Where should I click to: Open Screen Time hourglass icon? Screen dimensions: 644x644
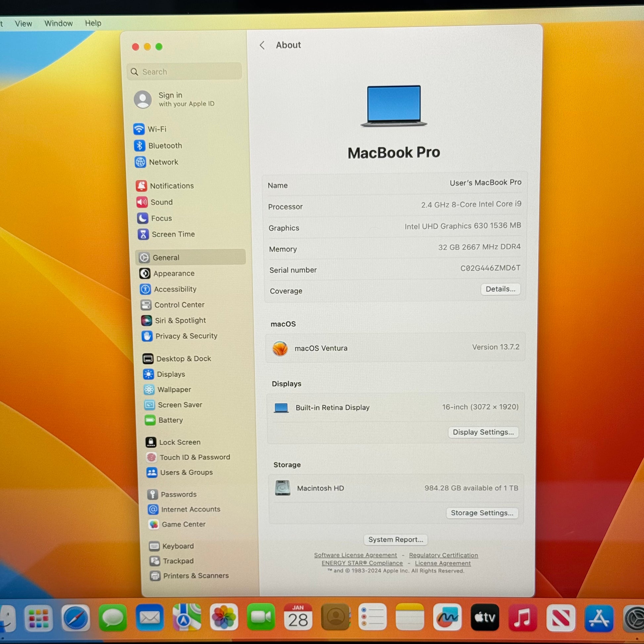tap(143, 234)
